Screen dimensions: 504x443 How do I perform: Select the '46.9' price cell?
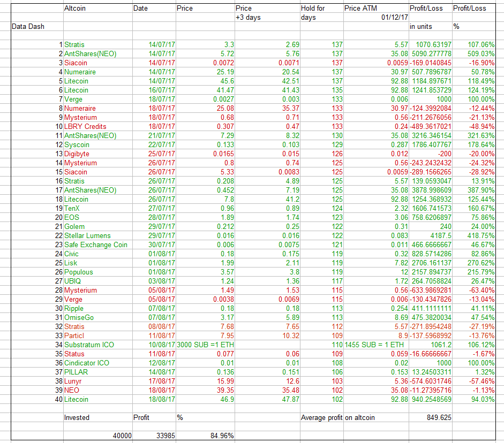coord(205,399)
